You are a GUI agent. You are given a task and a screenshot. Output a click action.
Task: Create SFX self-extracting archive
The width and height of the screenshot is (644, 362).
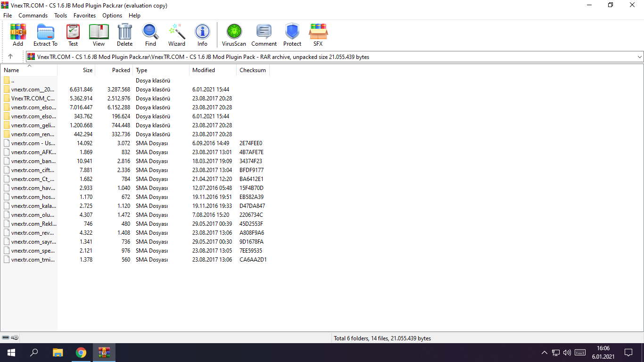318,35
